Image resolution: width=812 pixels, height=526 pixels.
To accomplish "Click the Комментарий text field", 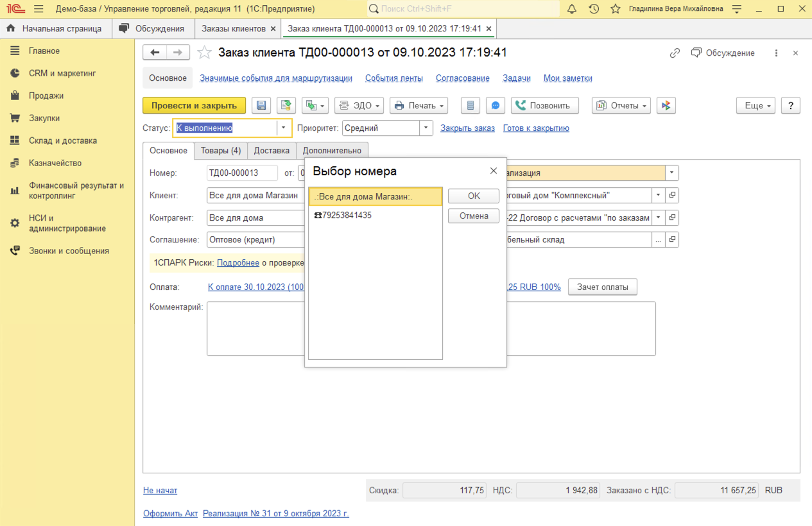I will click(x=257, y=328).
